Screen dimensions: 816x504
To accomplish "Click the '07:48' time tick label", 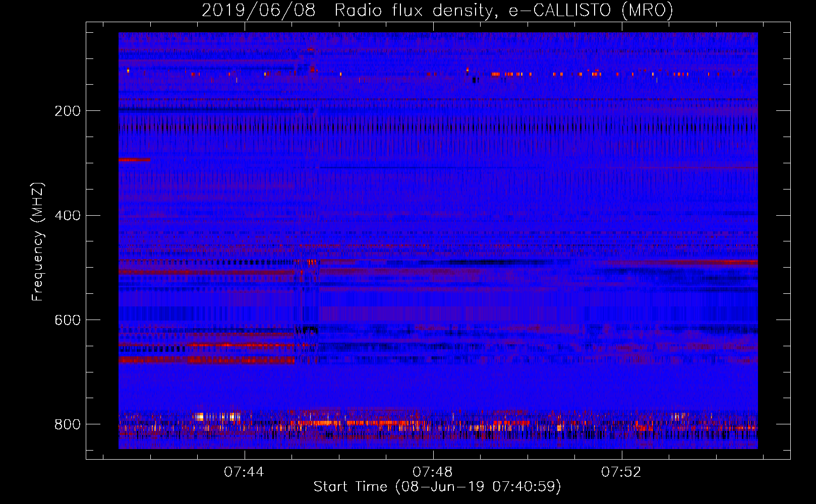I will pos(433,472).
